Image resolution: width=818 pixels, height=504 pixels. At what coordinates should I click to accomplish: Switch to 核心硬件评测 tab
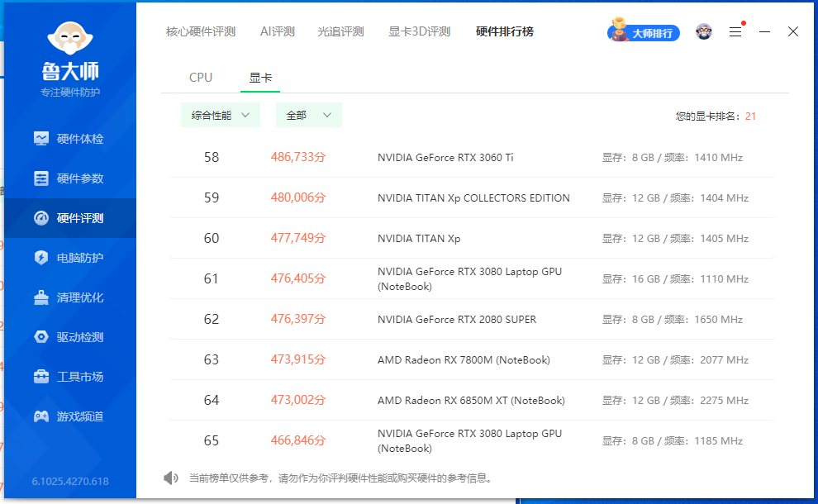pyautogui.click(x=201, y=32)
